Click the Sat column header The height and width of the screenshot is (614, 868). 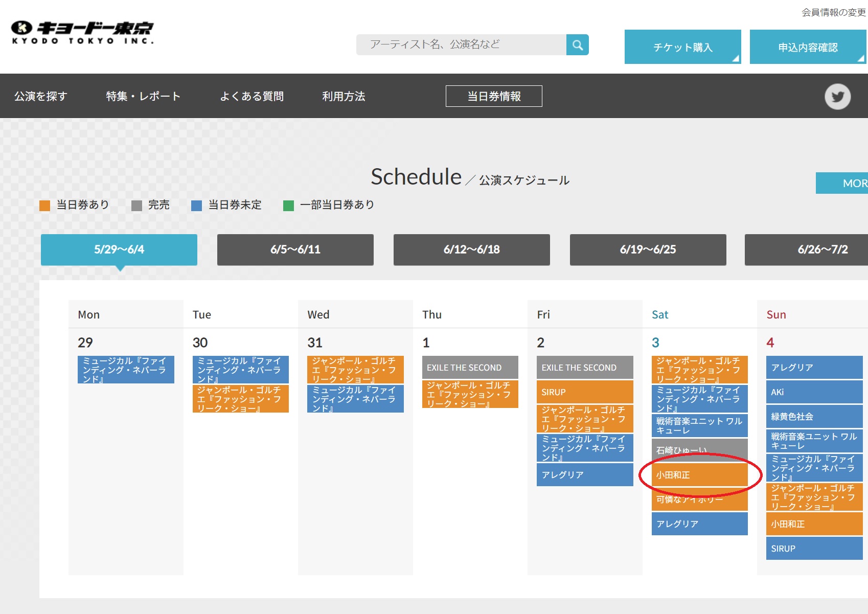(660, 314)
